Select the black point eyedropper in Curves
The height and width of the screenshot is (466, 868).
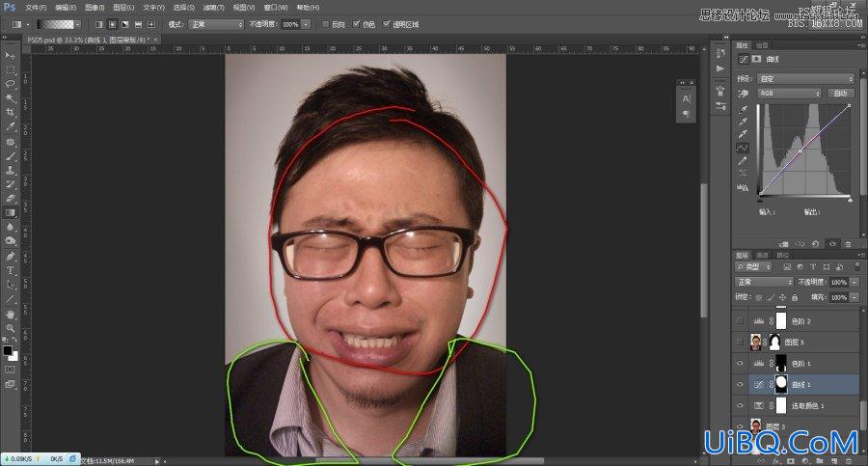point(743,109)
